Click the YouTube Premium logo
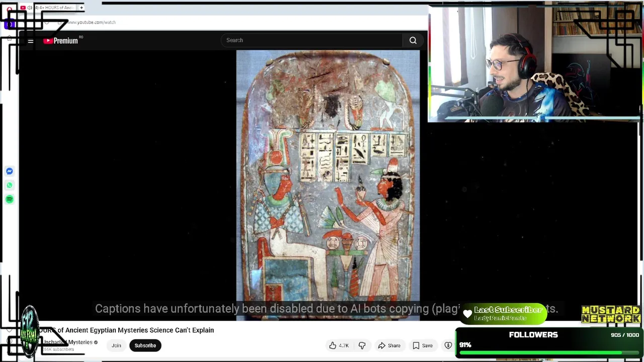The width and height of the screenshot is (644, 362). click(x=61, y=41)
